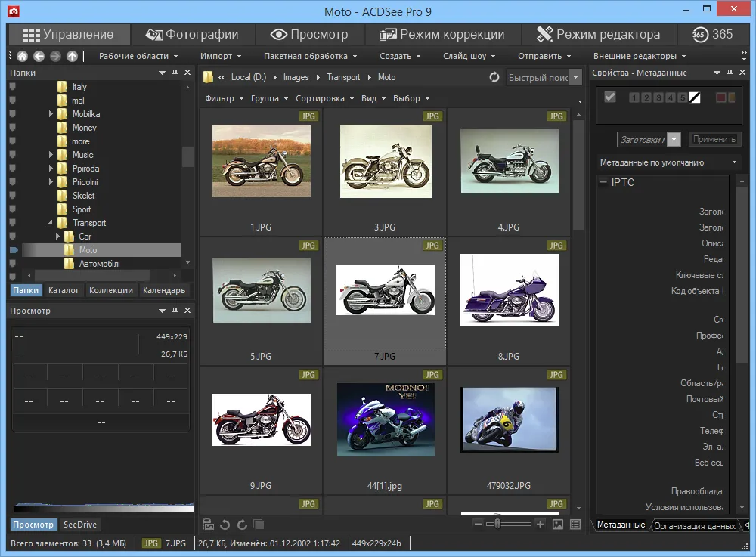Open the Сортировка dropdown

coord(324,98)
